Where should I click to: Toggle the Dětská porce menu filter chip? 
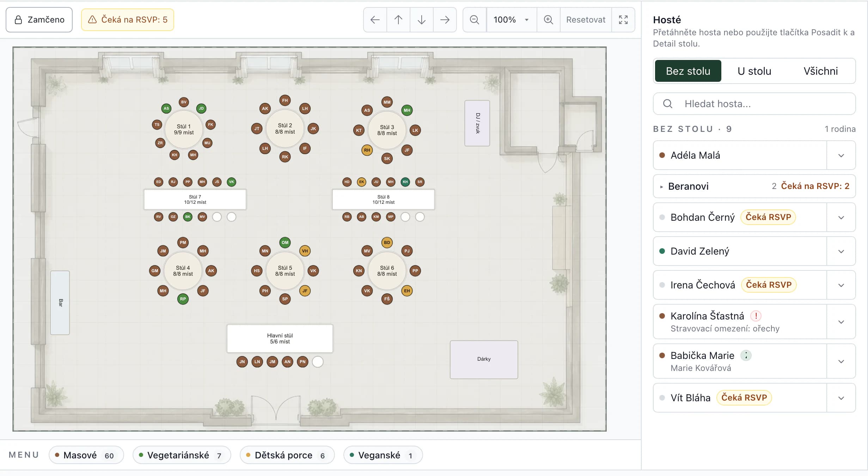(287, 455)
